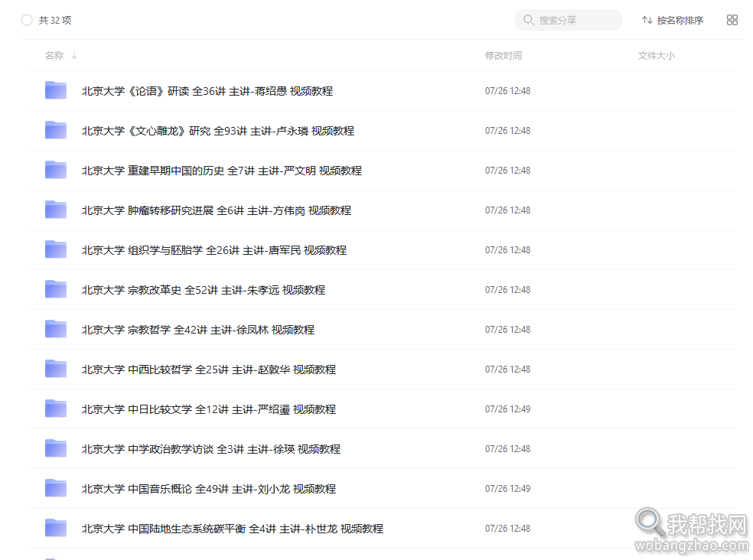Click the 搜索分享 search field

568,20
